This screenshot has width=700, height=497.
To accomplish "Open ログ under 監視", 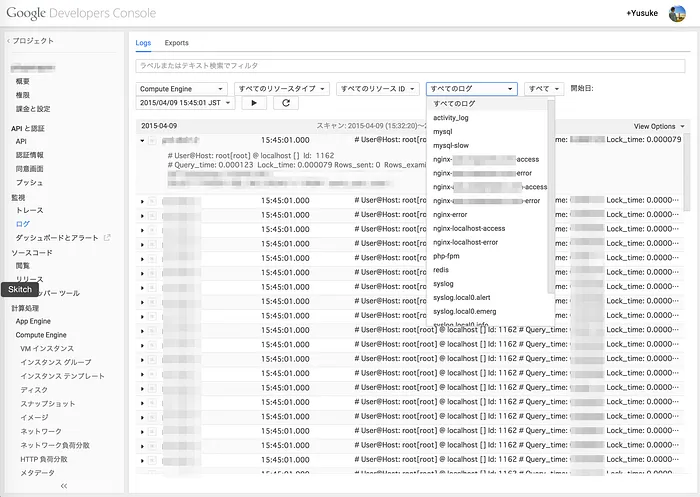I will (23, 224).
